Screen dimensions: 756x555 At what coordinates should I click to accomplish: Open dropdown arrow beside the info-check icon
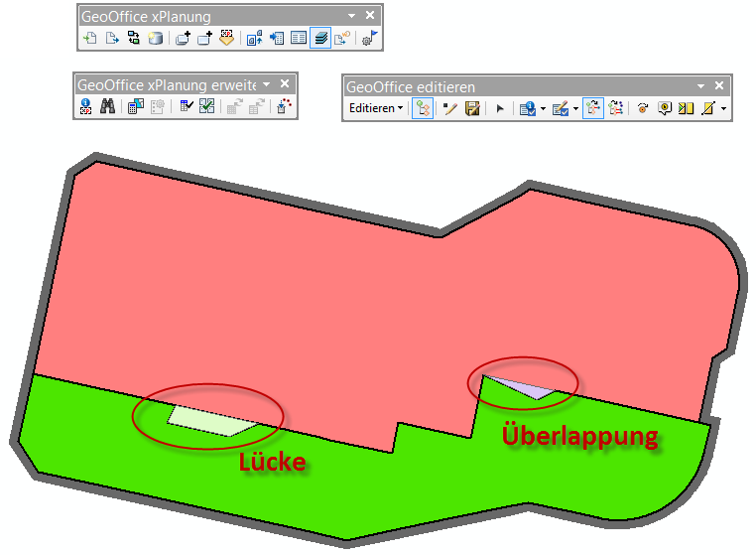543,108
